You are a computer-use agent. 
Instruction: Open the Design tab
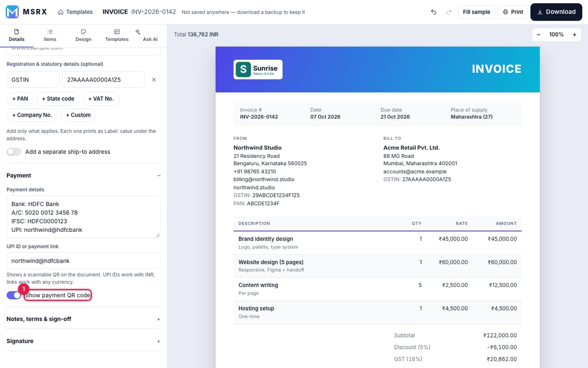pos(84,35)
